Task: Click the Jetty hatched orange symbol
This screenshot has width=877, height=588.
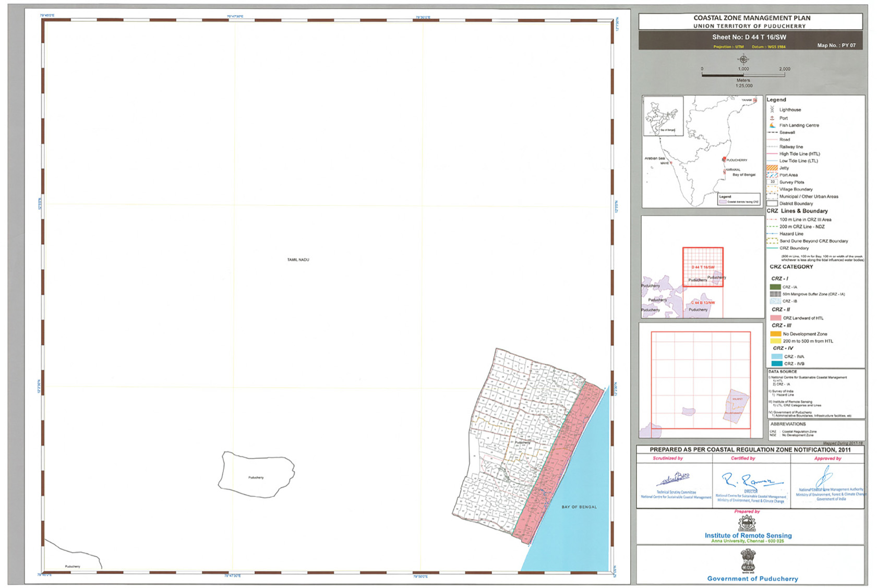Action: coord(772,168)
